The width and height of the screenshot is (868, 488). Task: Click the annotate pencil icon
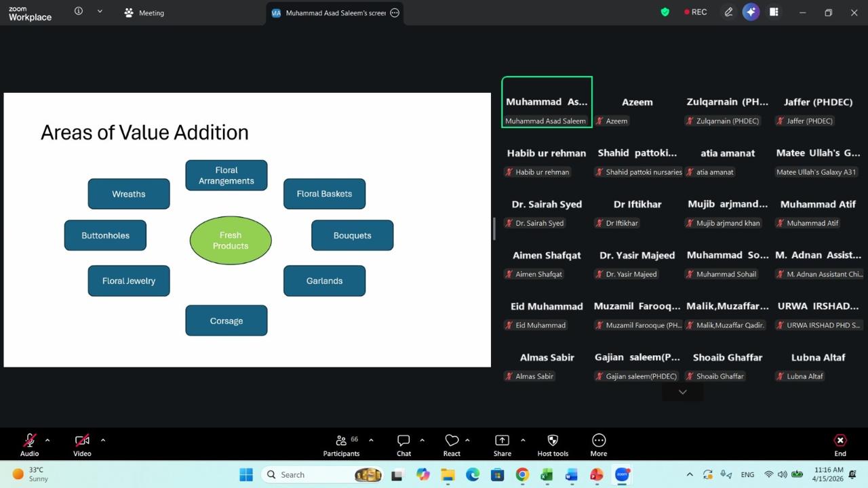point(728,12)
